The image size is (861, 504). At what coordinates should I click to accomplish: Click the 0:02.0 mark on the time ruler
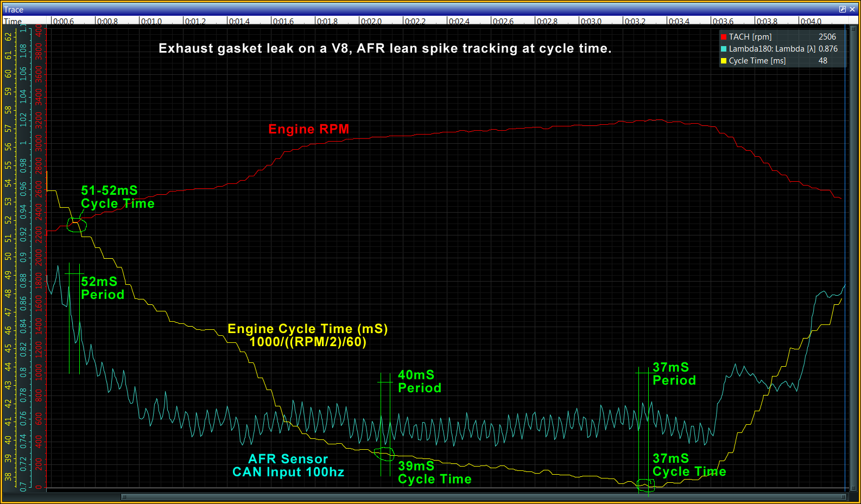coord(371,21)
